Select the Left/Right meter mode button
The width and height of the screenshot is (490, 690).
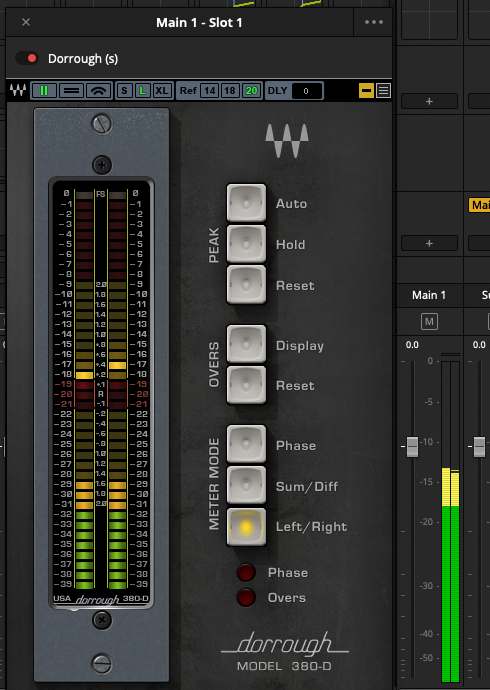tap(246, 527)
